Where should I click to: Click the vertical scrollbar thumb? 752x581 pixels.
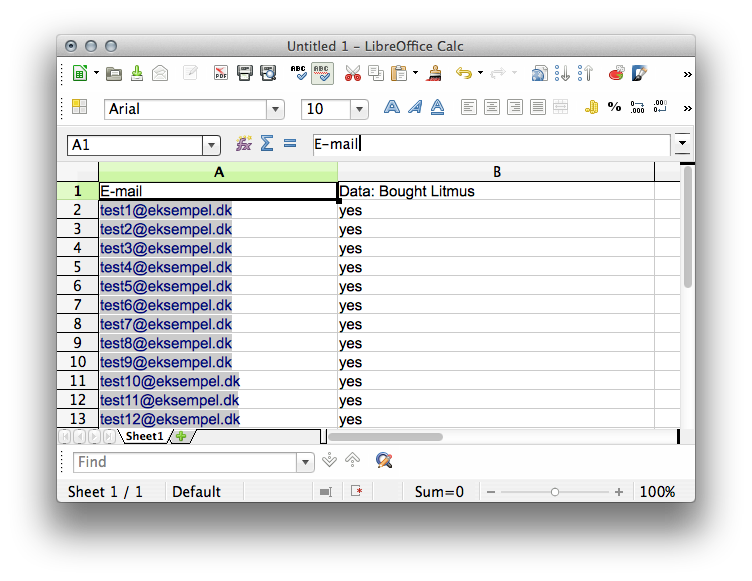[x=688, y=227]
